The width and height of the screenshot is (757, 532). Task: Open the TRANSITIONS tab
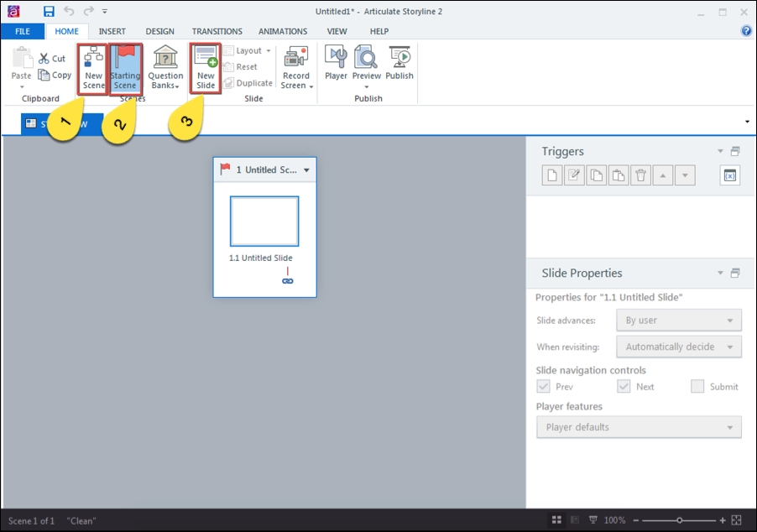217,31
